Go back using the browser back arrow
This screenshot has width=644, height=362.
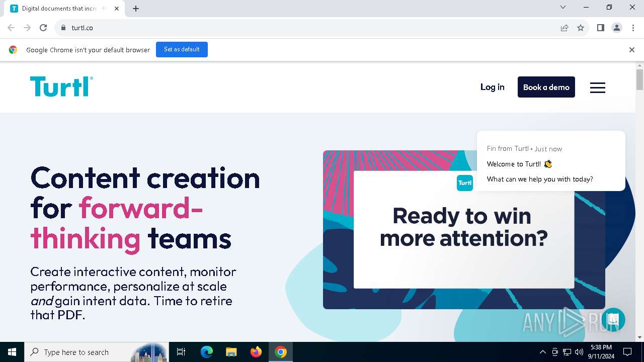[x=11, y=28]
